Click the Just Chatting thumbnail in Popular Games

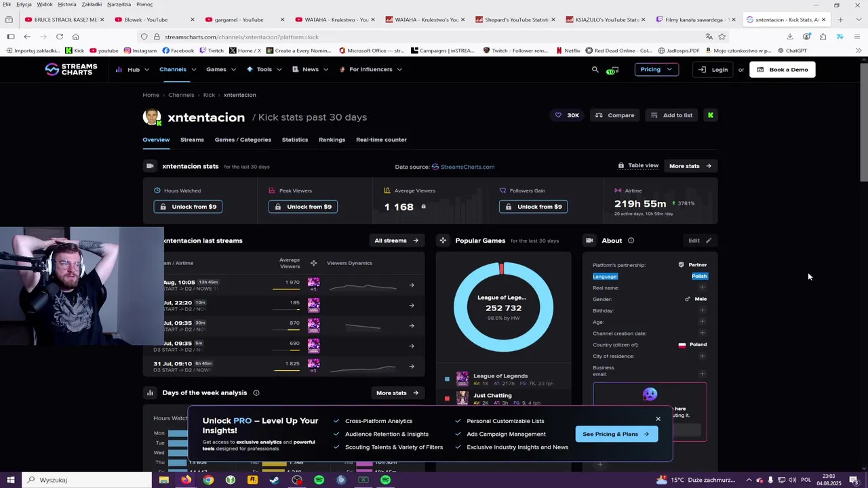pyautogui.click(x=462, y=399)
